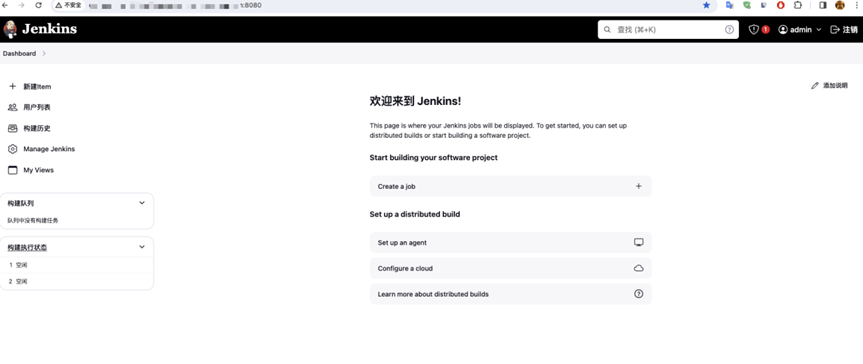This screenshot has height=364, width=863.
Task: Go to the Dashboard breadcrumb
Action: point(19,53)
